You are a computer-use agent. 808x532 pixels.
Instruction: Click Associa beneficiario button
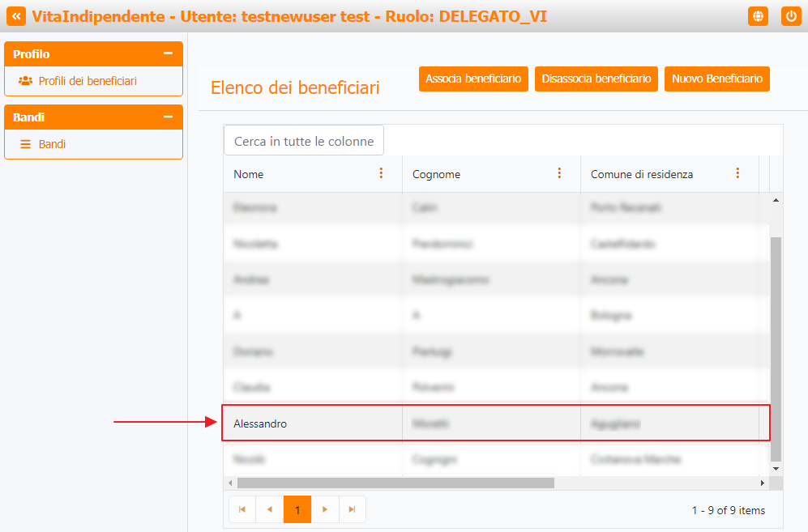(473, 79)
